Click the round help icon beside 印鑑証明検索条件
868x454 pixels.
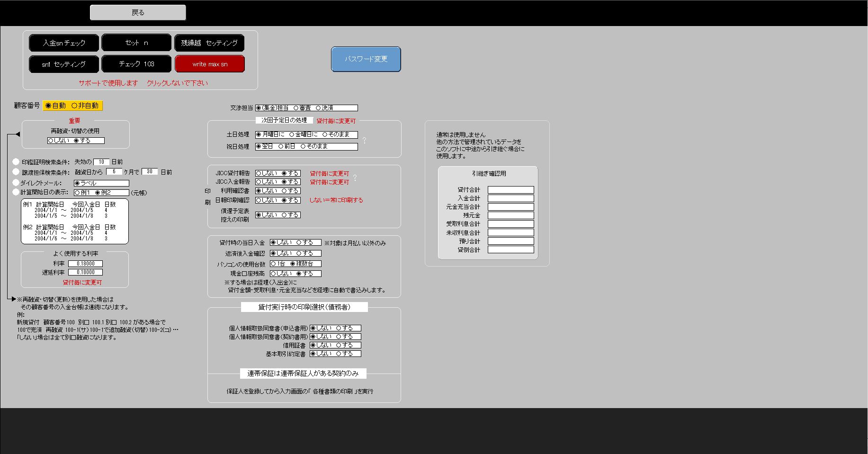click(16, 161)
